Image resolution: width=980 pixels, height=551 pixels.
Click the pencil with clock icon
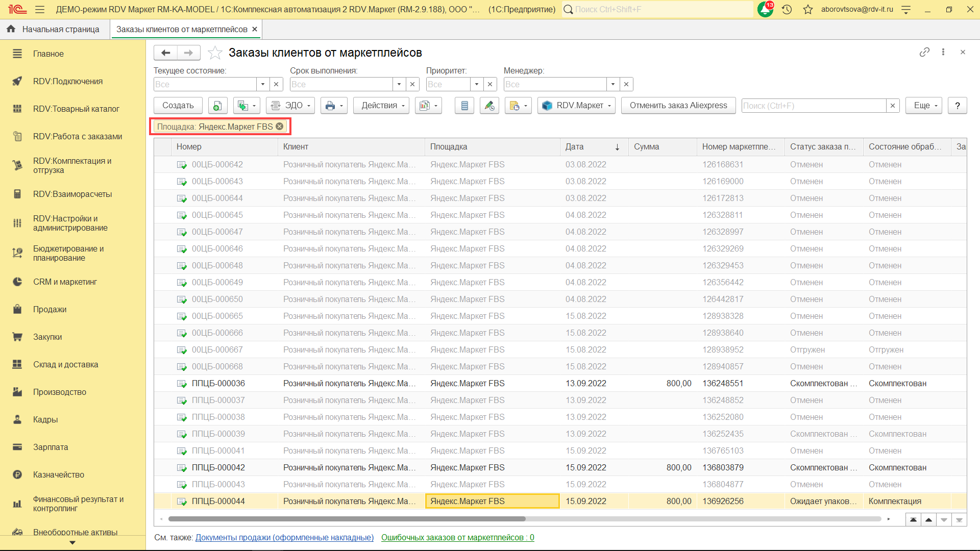489,106
